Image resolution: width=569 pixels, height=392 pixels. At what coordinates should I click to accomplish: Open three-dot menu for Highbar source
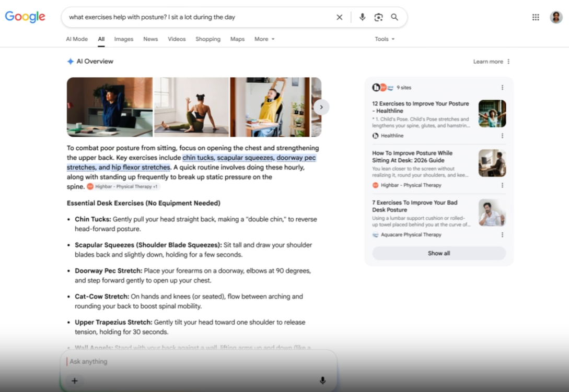click(502, 185)
